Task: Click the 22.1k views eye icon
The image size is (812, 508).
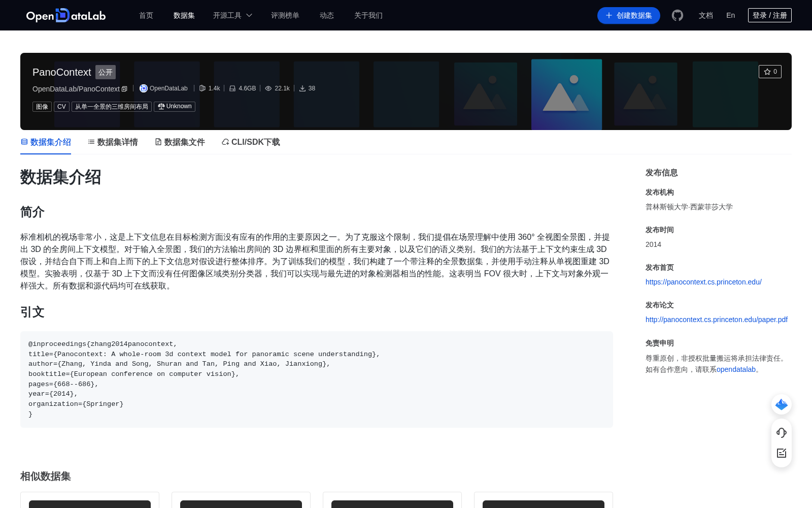Action: (x=268, y=88)
